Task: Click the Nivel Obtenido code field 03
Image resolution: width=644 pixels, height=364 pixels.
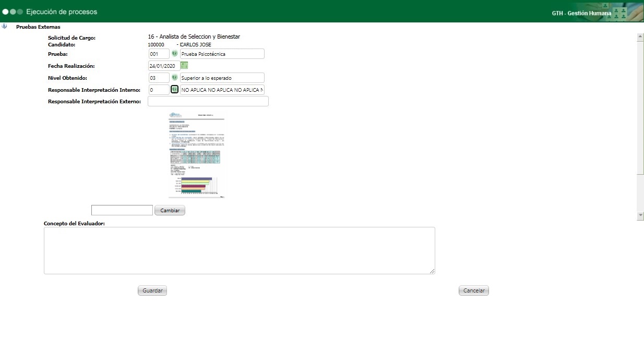Action: (159, 78)
